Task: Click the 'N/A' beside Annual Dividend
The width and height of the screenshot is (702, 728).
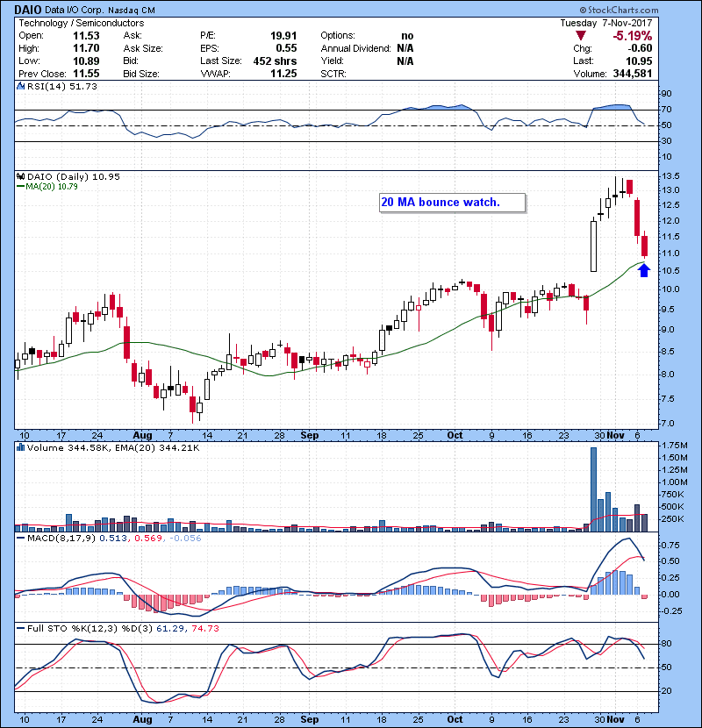Action: [405, 48]
